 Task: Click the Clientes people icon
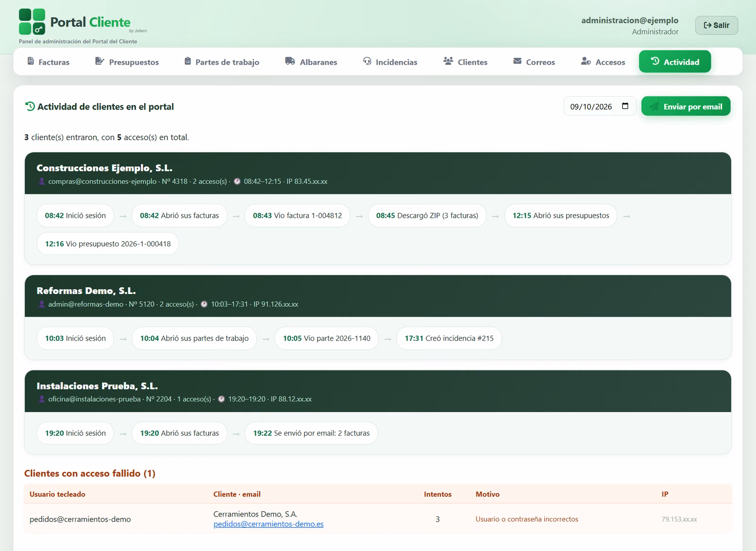(448, 61)
